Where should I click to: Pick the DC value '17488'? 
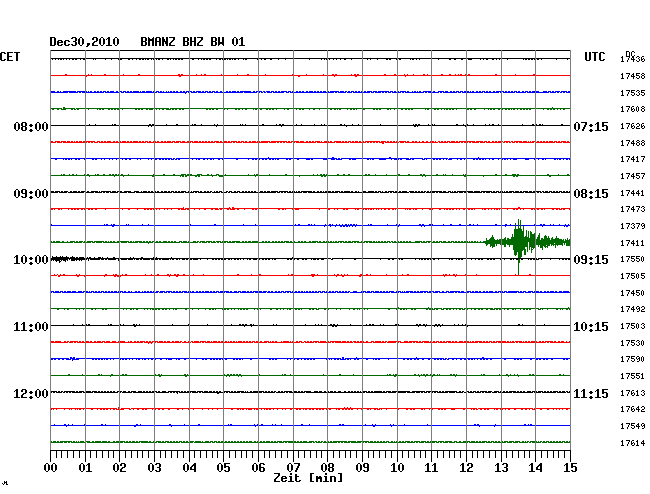click(633, 143)
